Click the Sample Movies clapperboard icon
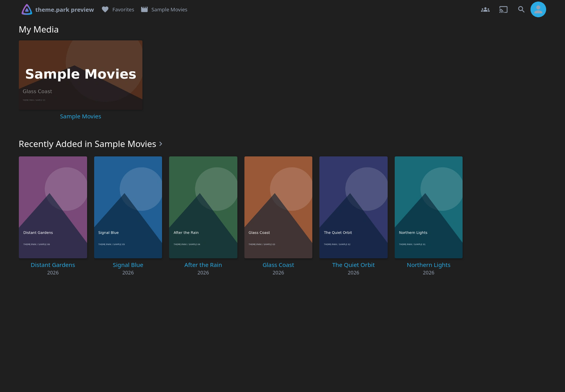 coord(144,9)
